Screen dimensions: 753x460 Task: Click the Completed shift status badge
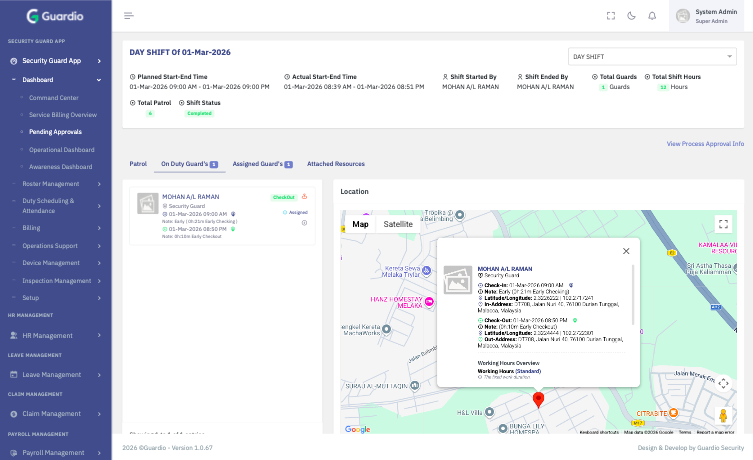pyautogui.click(x=199, y=113)
